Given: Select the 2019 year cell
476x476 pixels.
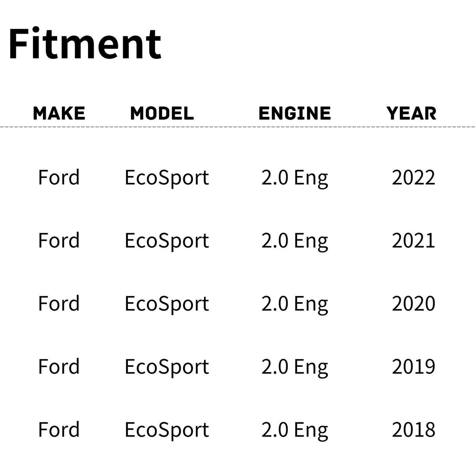Looking at the screenshot, I should 413,367.
